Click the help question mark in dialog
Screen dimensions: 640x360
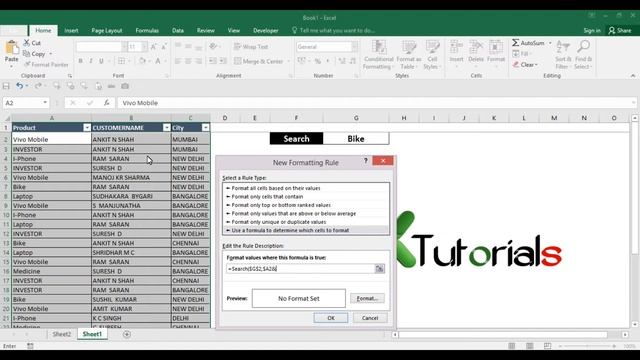(365, 161)
